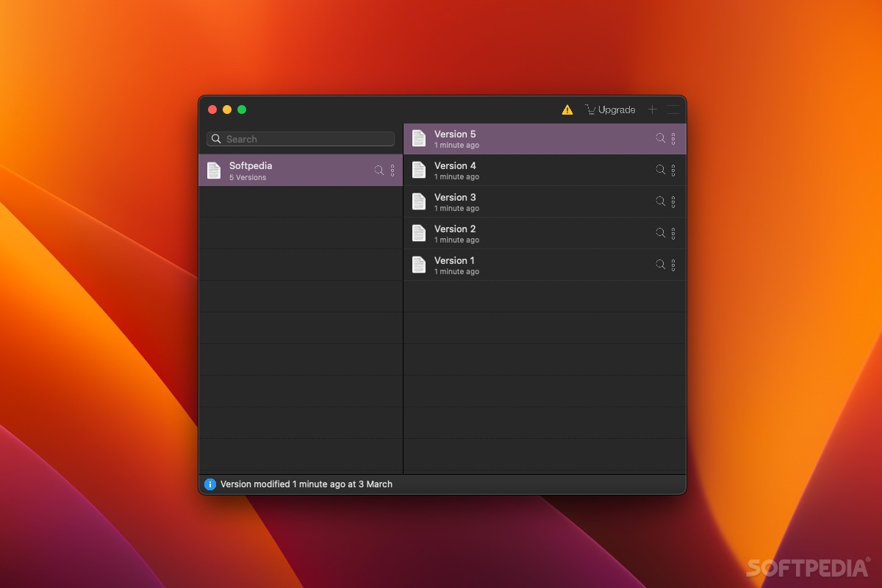Click the Version 2 document icon
This screenshot has width=882, height=588.
[419, 233]
